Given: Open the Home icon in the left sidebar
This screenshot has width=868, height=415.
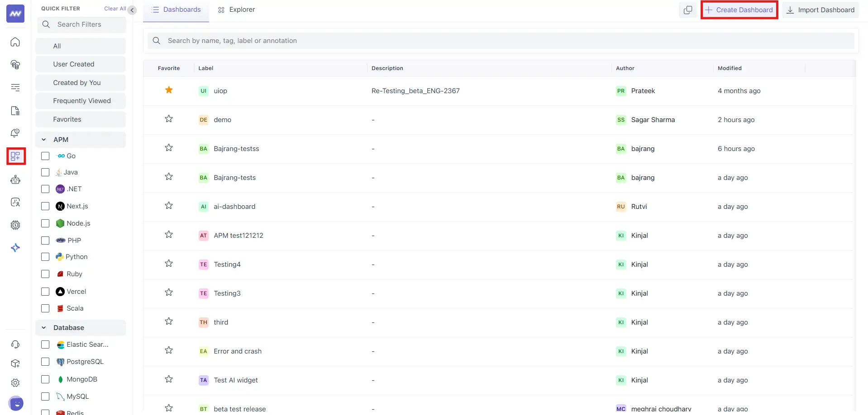Looking at the screenshot, I should click(15, 42).
